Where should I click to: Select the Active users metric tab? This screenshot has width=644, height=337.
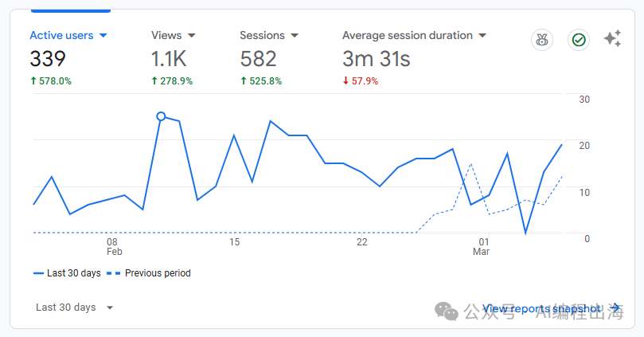click(x=61, y=36)
